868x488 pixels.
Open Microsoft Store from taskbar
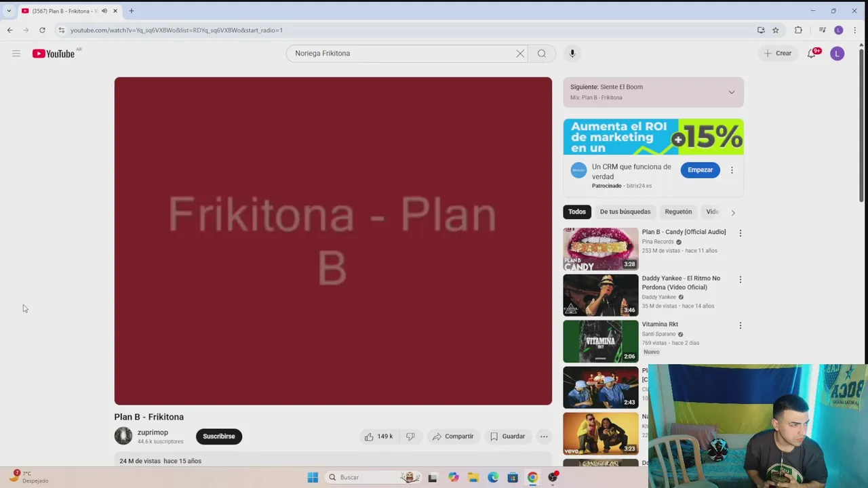pyautogui.click(x=513, y=477)
